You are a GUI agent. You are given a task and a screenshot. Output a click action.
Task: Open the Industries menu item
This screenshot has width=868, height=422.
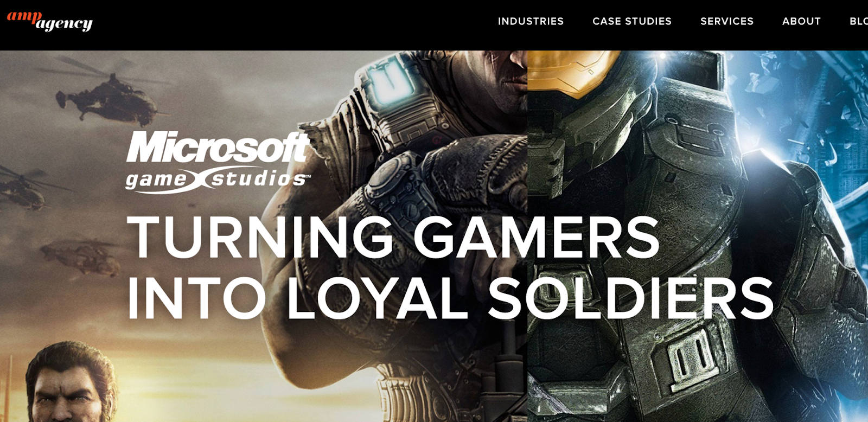(531, 21)
